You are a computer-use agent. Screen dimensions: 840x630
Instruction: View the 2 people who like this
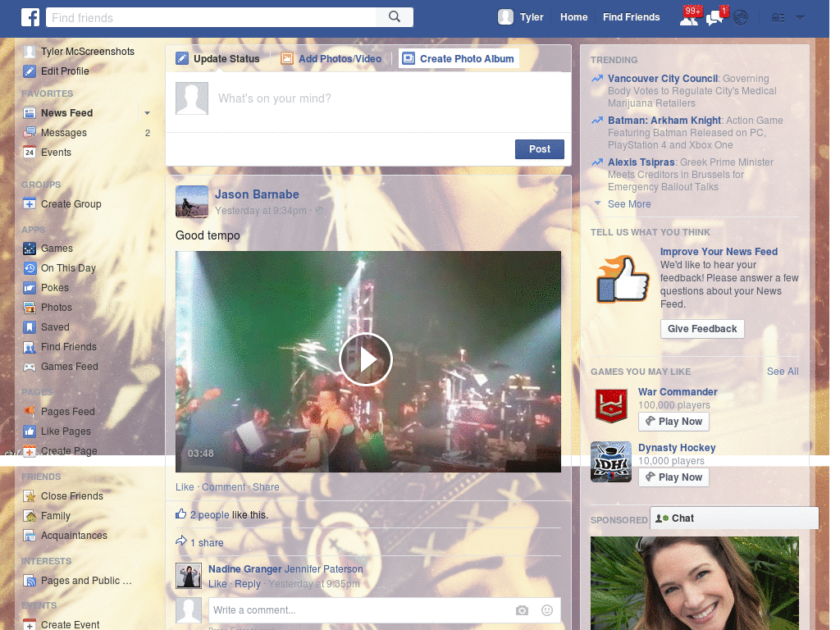[x=209, y=515]
